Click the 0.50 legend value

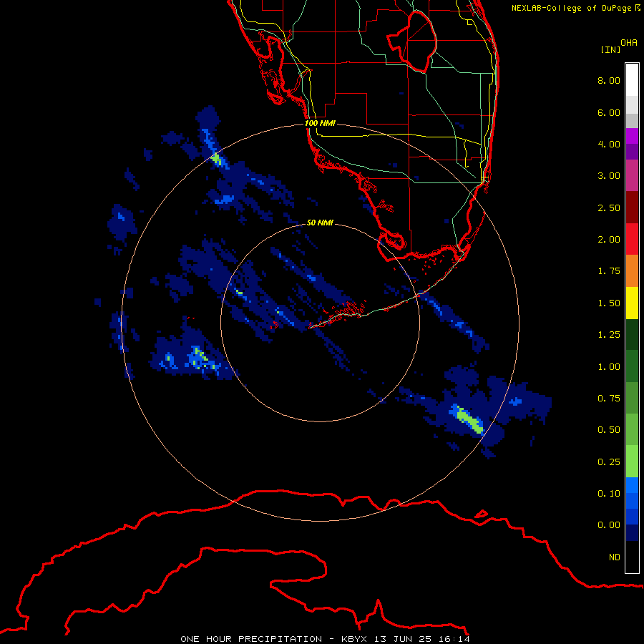[x=609, y=429]
